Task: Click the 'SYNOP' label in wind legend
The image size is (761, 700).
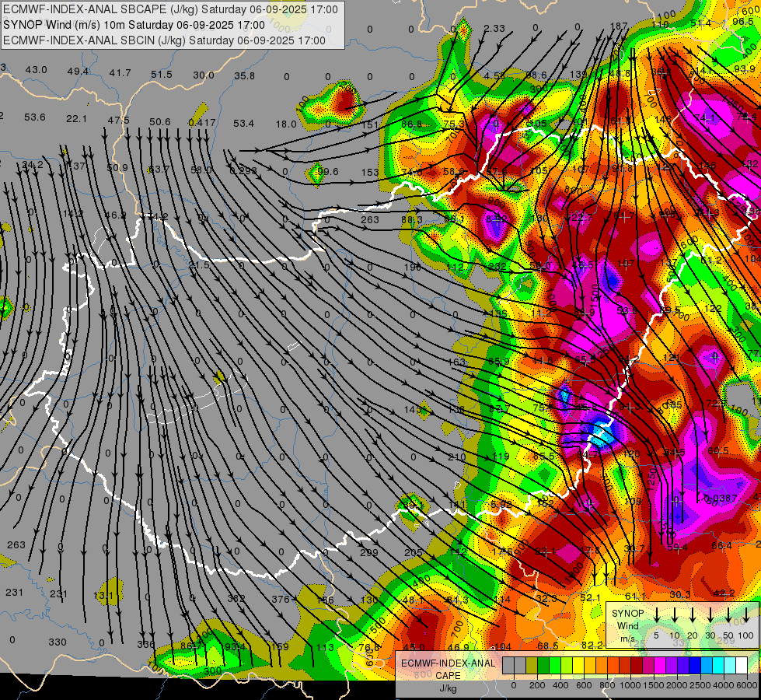Action: pos(628,614)
